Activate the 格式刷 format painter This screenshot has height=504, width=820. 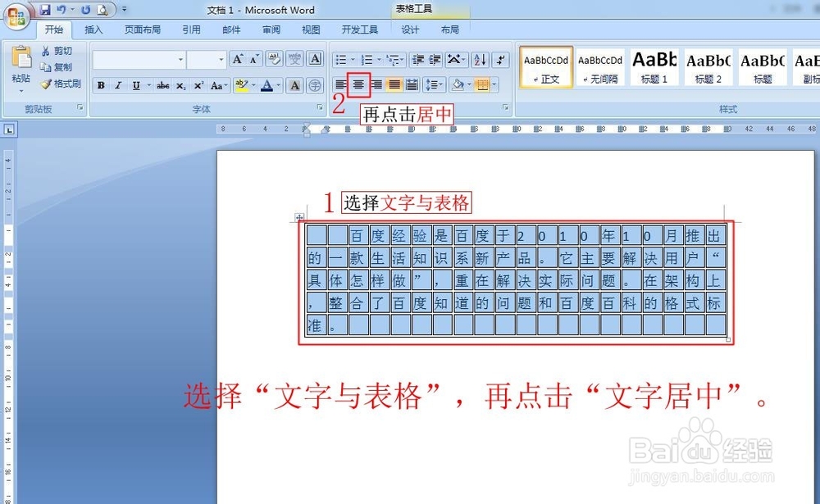coord(61,84)
